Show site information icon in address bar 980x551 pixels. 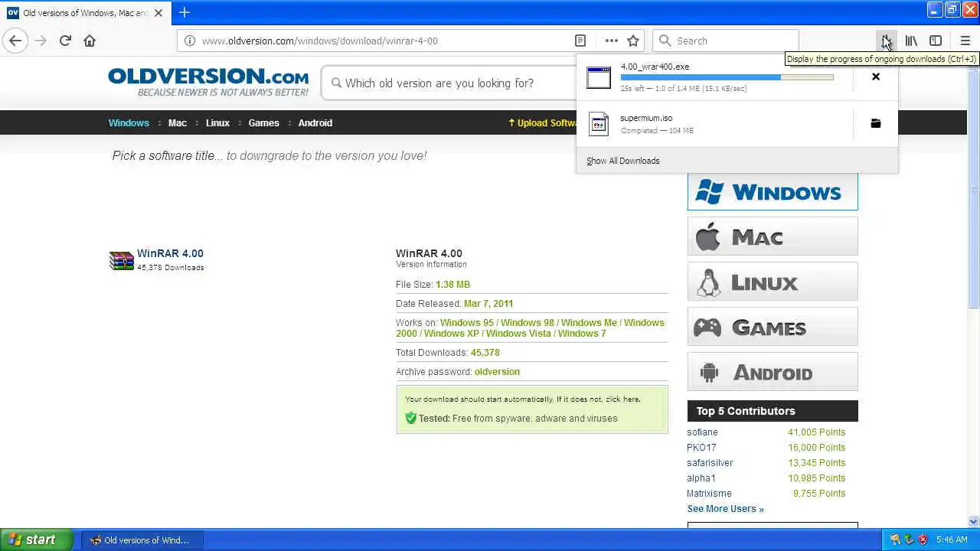coord(189,41)
